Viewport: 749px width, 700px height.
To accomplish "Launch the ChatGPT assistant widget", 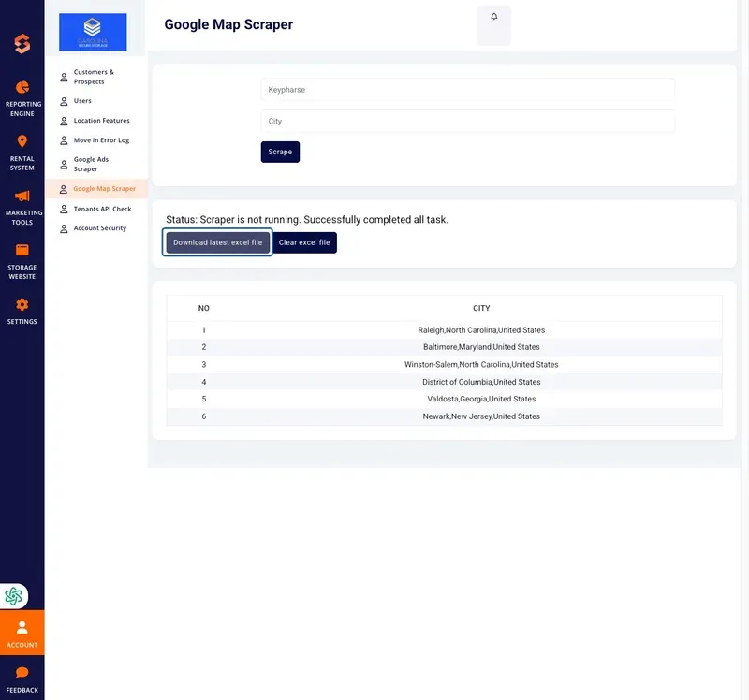I will (13, 596).
